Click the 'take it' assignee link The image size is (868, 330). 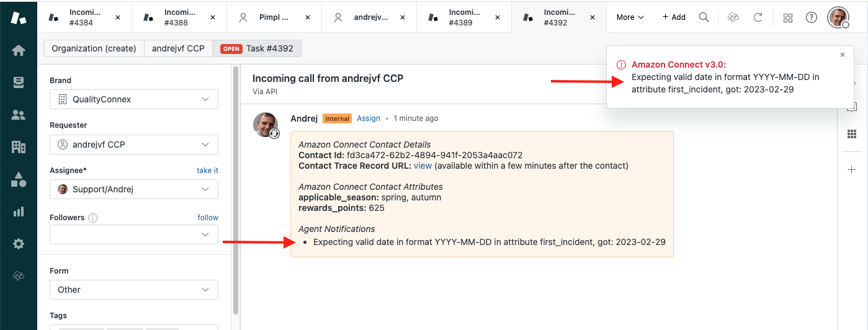[x=207, y=171]
